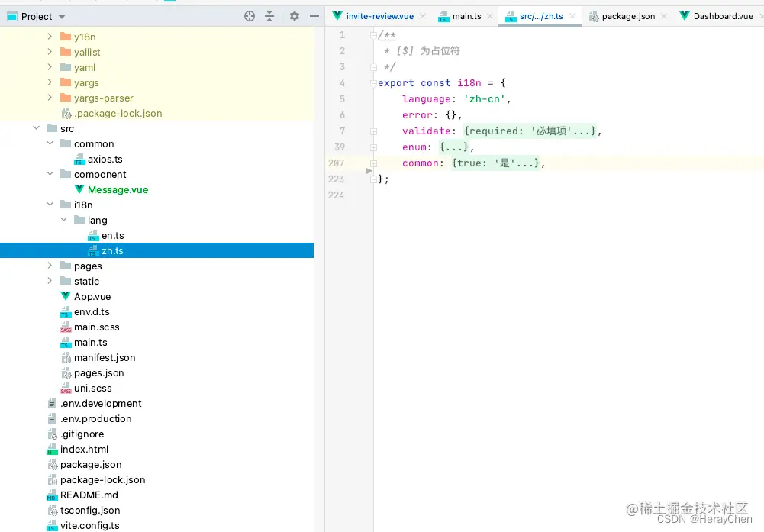Open App.vue in project tree
Image resolution: width=764 pixels, height=532 pixels.
(92, 296)
